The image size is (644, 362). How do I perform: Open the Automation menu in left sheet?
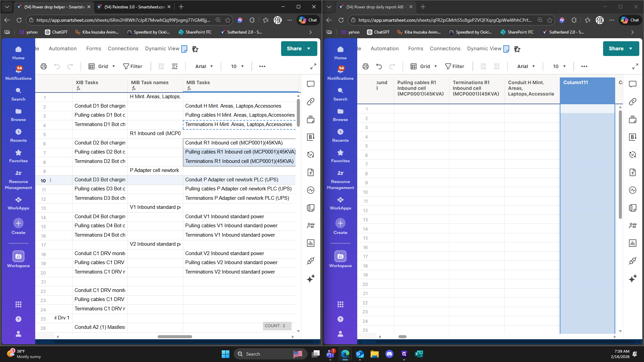[63, 49]
